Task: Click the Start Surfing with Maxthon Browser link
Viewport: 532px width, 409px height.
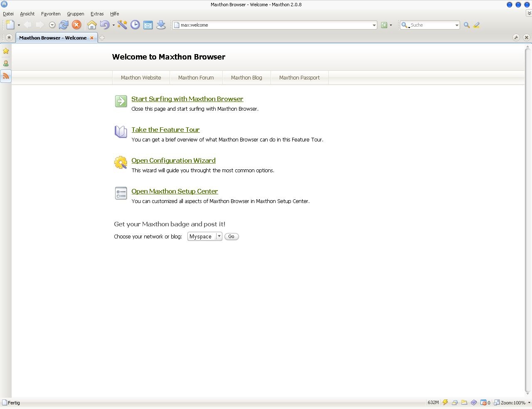Action: (187, 99)
